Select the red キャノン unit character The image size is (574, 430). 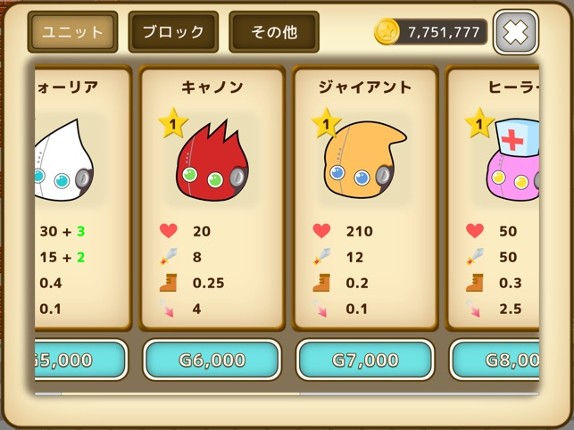[x=212, y=161]
